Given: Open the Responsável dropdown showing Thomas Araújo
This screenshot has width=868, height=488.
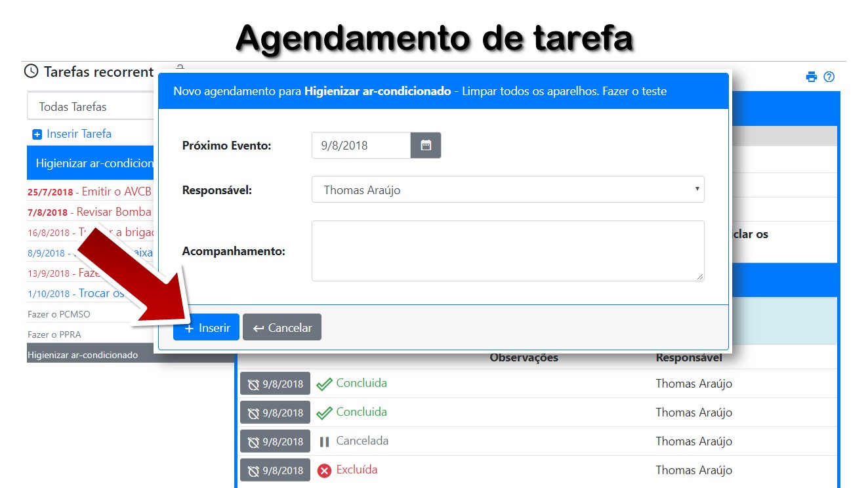Looking at the screenshot, I should [x=508, y=190].
